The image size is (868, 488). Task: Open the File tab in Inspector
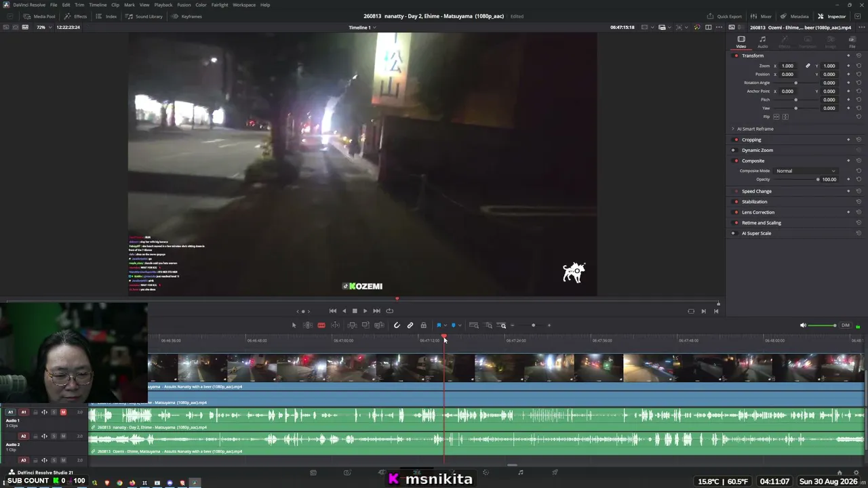[x=852, y=42]
